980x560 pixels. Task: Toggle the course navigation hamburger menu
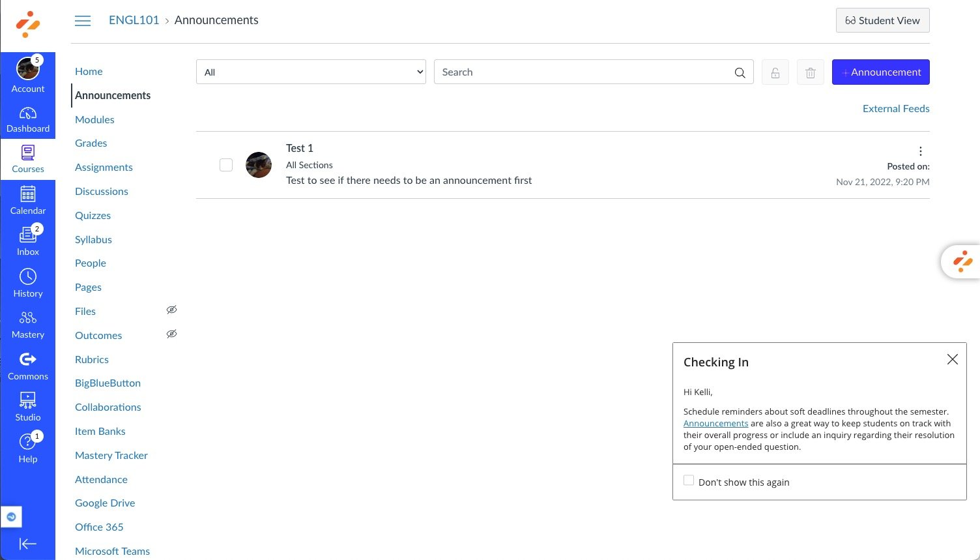[83, 21]
